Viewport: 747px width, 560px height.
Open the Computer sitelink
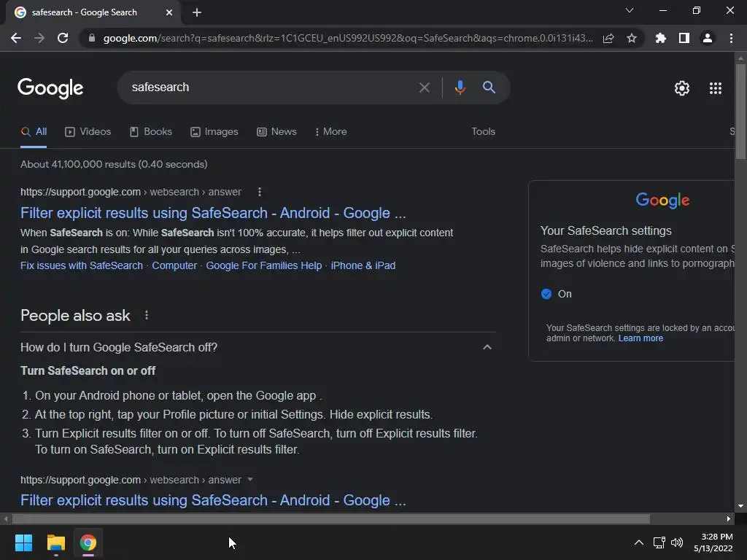pos(174,265)
